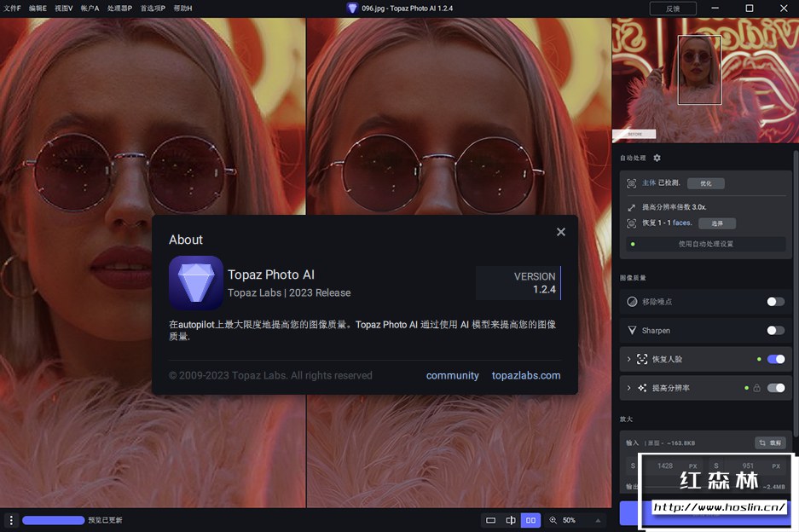Click the 反馈 feedback button
This screenshot has width=799, height=532.
coord(673,9)
